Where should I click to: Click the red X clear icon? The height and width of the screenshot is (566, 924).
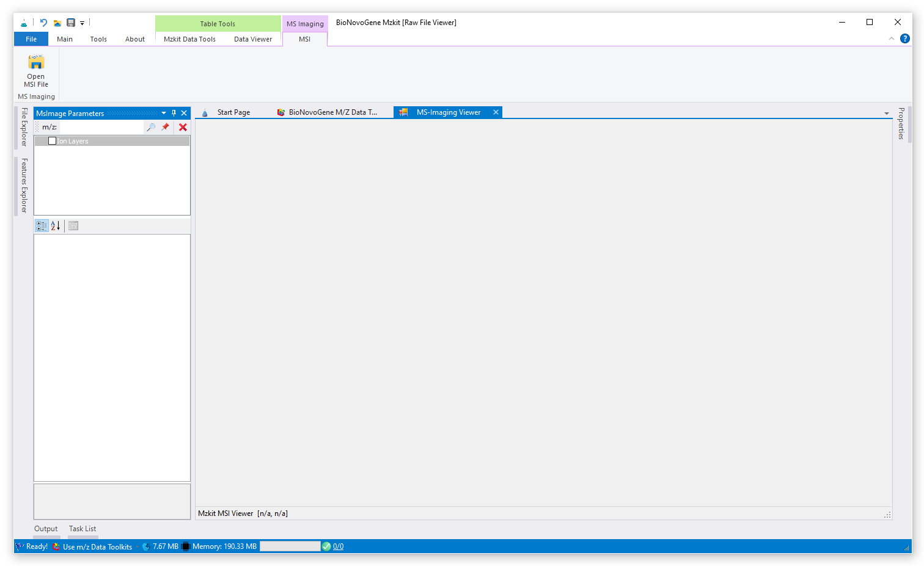[183, 127]
